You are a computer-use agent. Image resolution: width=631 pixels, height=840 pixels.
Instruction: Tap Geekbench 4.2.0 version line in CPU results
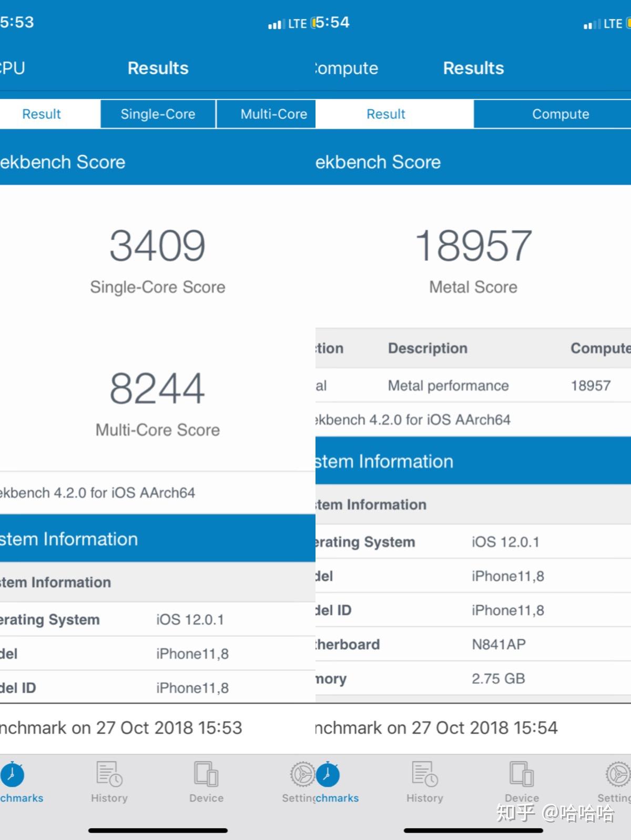pos(98,493)
